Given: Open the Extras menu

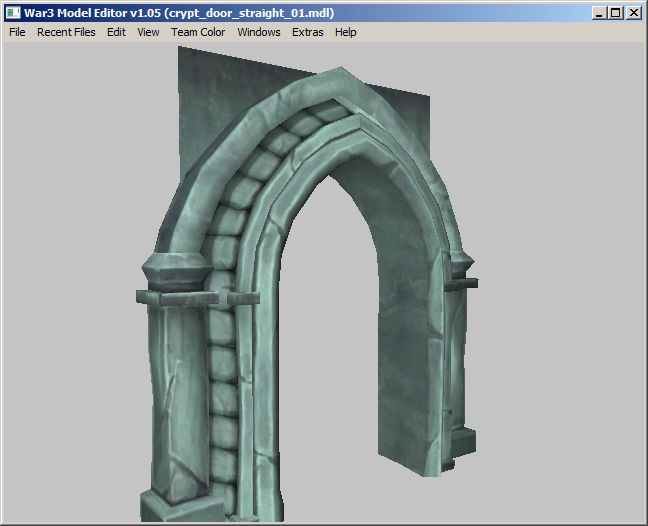Looking at the screenshot, I should (x=307, y=32).
